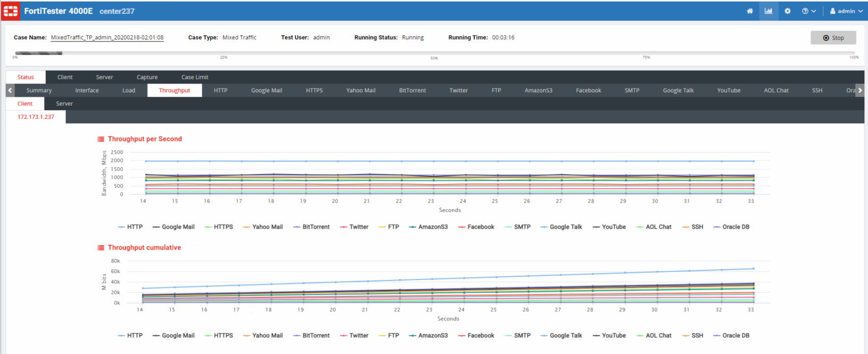Toggle HTTPS series in per-second legend

point(219,227)
